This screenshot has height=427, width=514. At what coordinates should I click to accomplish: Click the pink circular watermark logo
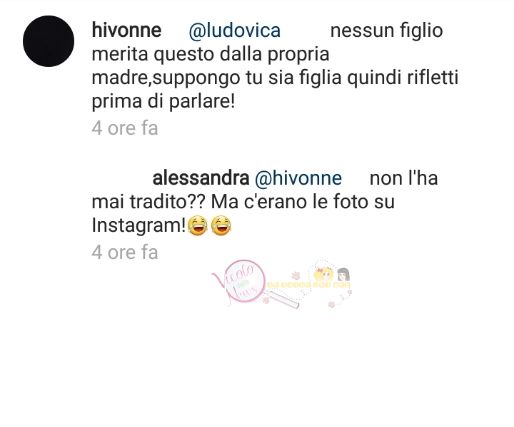tap(245, 281)
